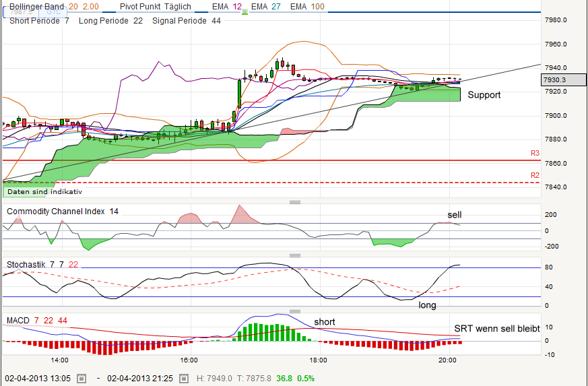The image size is (588, 386).
Task: Click the Long Periode 22 setting label
Action: 110,21
